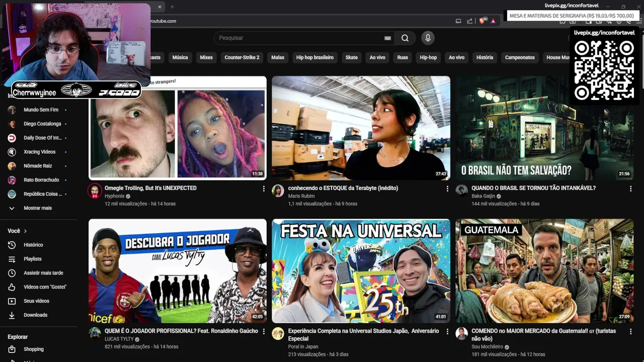Screen dimensions: 644x362
Task: Open more options for the Universal Studios Japão video
Action: 447,331
